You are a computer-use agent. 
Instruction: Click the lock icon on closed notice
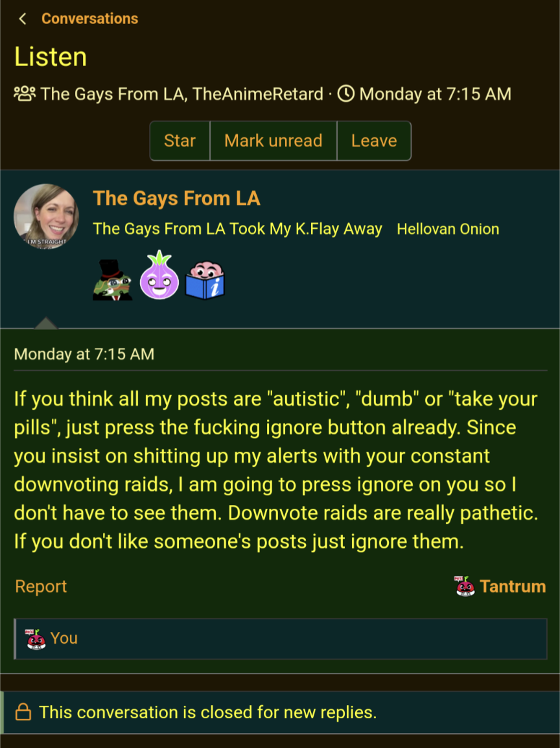(x=23, y=712)
